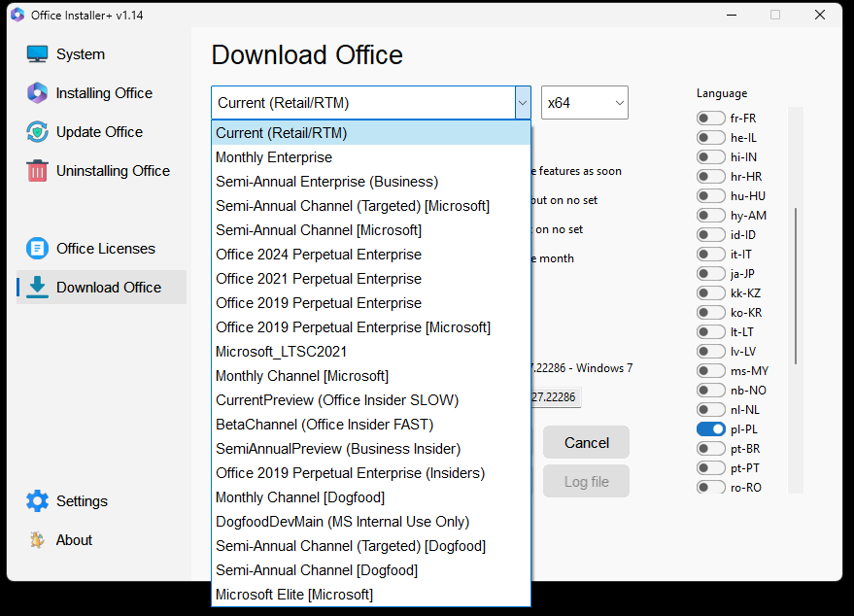Pick Office 2024 Perpetual Enterprise
854x616 pixels.
click(371, 255)
